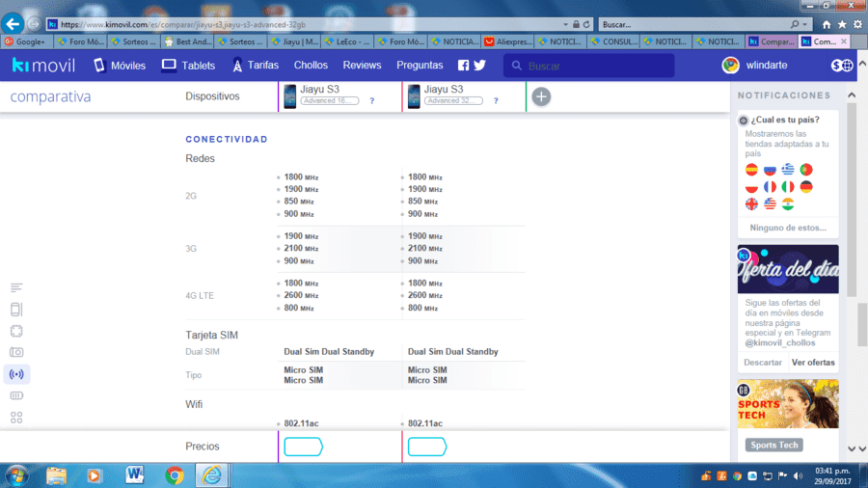Open the wlindarte user profile
This screenshot has height=488, width=868.
point(754,66)
